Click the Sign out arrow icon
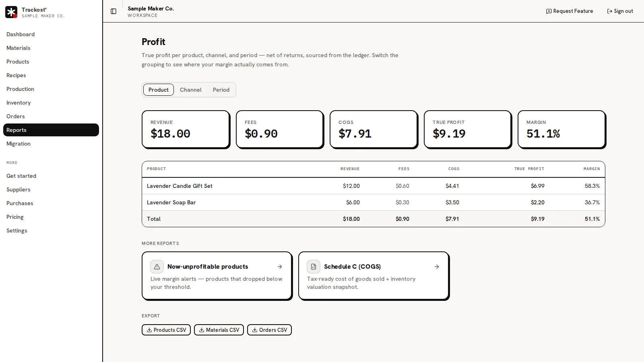The image size is (644, 362). pyautogui.click(x=609, y=11)
